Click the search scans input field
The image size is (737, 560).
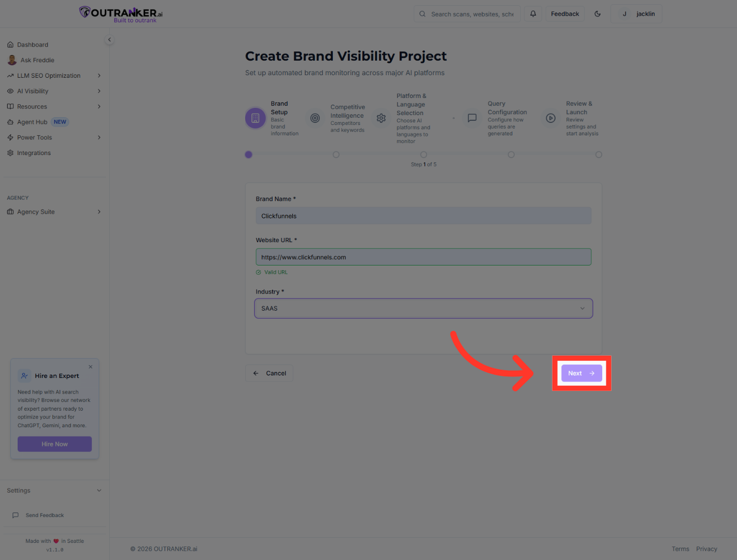point(472,14)
